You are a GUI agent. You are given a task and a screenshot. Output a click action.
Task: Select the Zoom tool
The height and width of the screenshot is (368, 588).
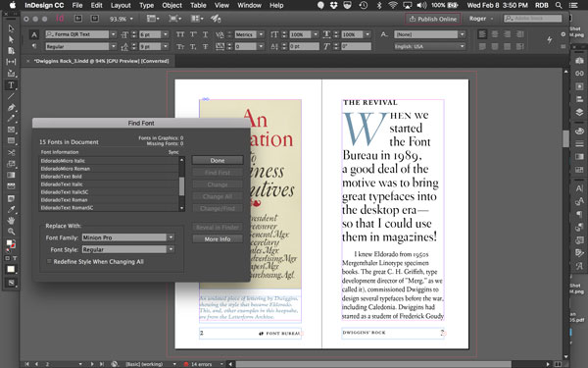pyautogui.click(x=11, y=232)
